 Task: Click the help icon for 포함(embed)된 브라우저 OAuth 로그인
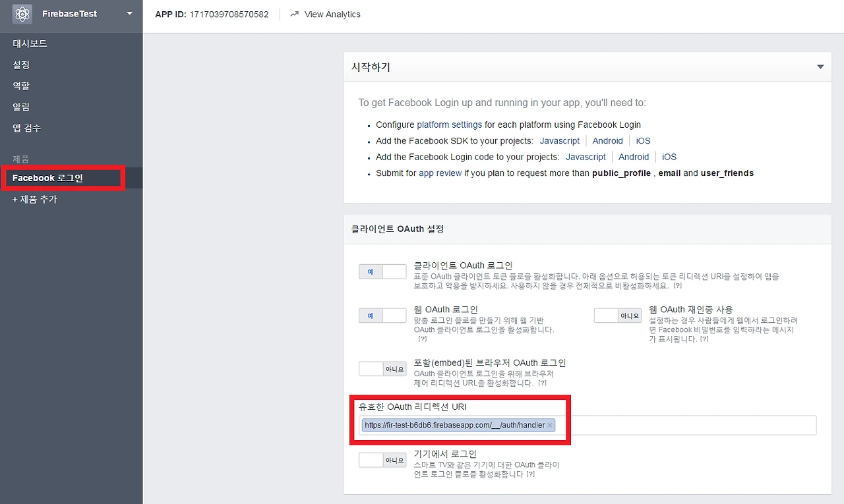(x=542, y=383)
